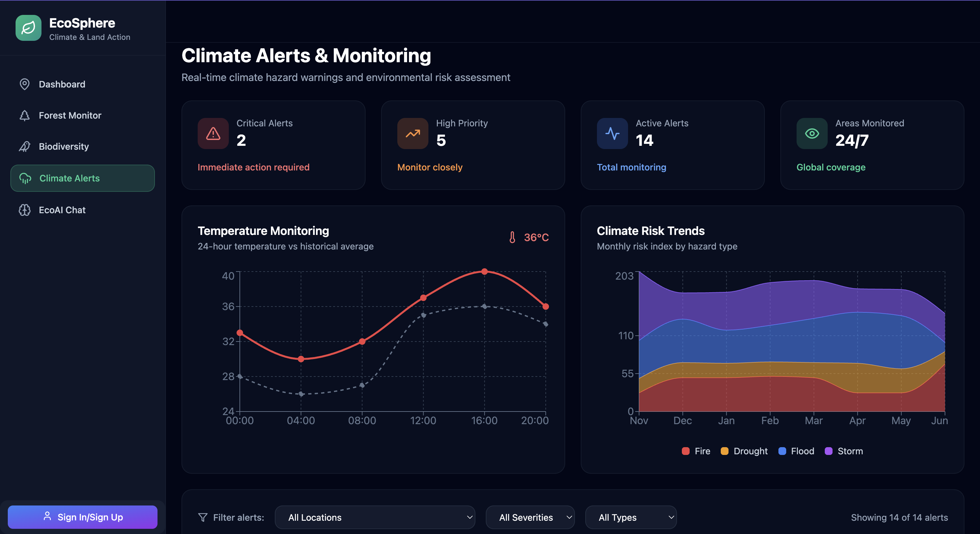Viewport: 980px width, 534px height.
Task: Expand the All Severities dropdown
Action: pos(530,517)
